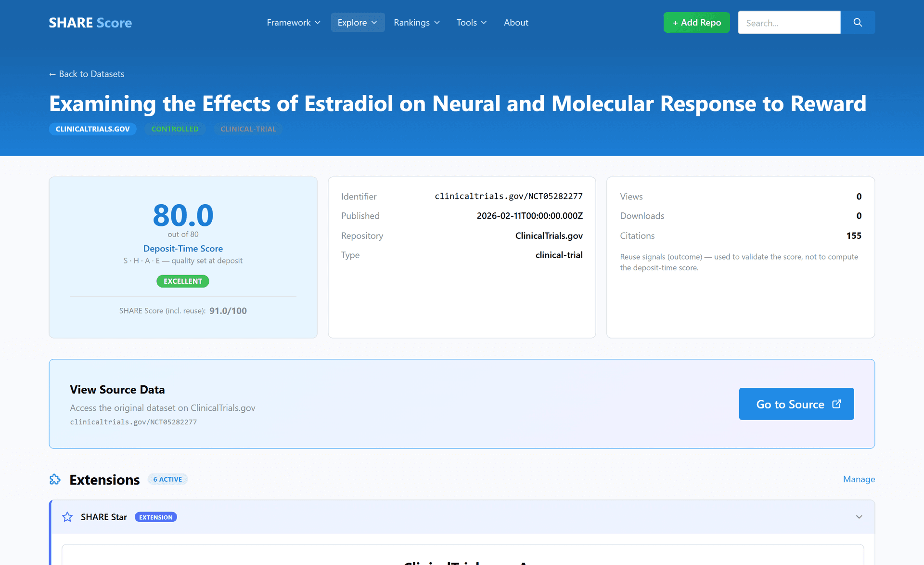Image resolution: width=924 pixels, height=565 pixels.
Task: Click the EXCELLENT rating badge
Action: (x=183, y=281)
